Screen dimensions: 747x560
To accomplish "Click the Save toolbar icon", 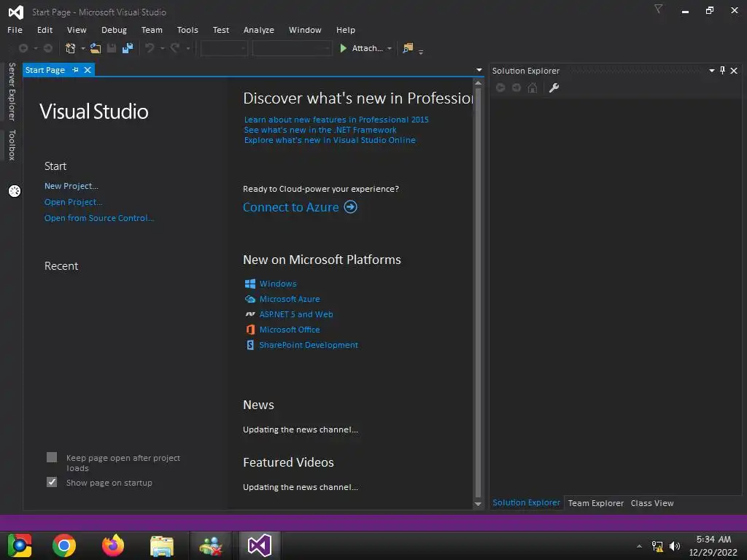I will [x=112, y=48].
